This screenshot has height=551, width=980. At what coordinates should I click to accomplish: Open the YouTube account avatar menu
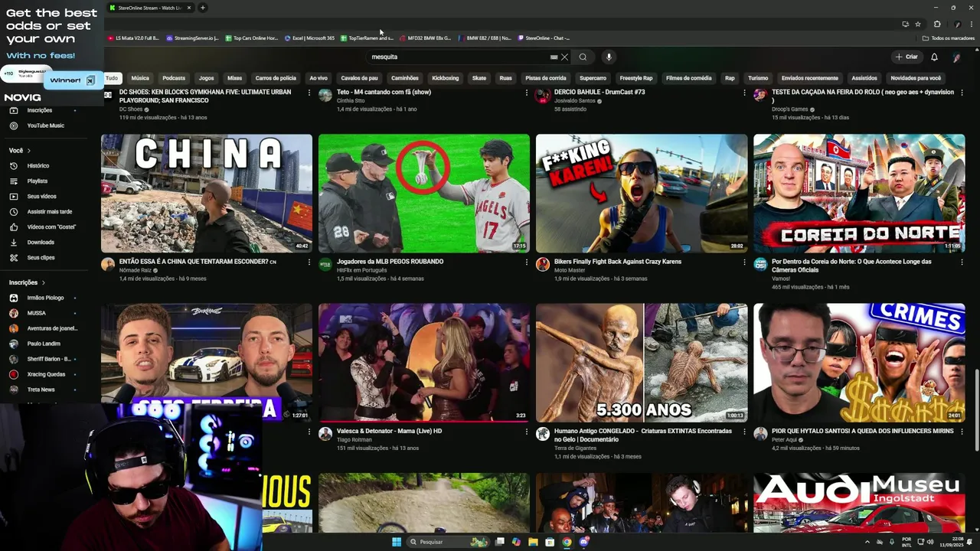[956, 57]
